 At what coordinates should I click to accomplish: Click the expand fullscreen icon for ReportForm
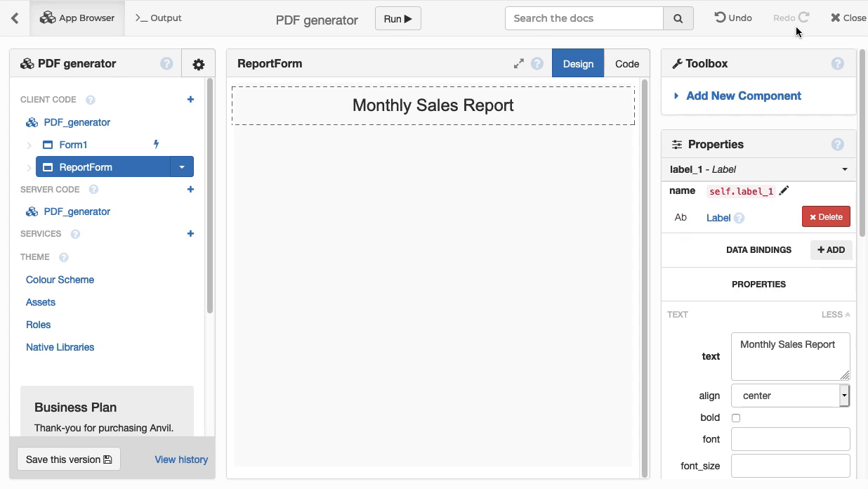pyautogui.click(x=518, y=64)
